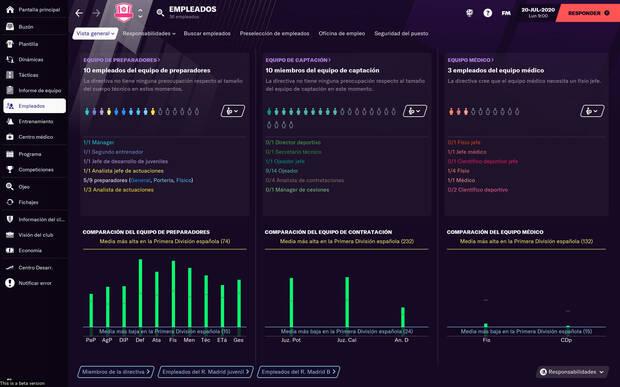Screen dimensions: 620x387
Task: Click '0/1 Director deportivo' row
Action: pyautogui.click(x=293, y=142)
